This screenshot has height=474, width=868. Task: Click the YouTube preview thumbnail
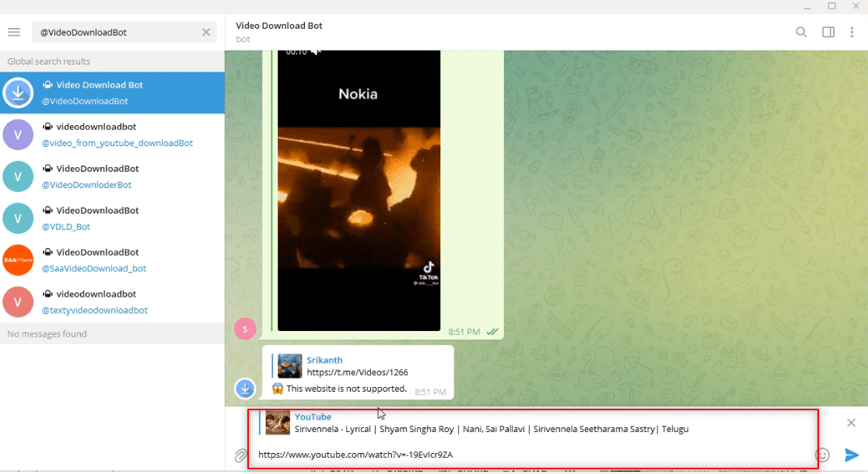click(x=277, y=423)
